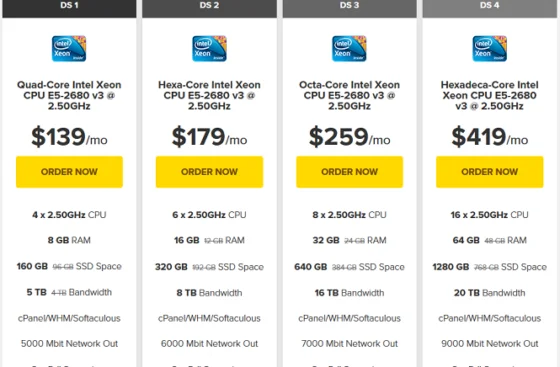Order the $259/mo DS 3 plan
The image size is (560, 367).
350,172
